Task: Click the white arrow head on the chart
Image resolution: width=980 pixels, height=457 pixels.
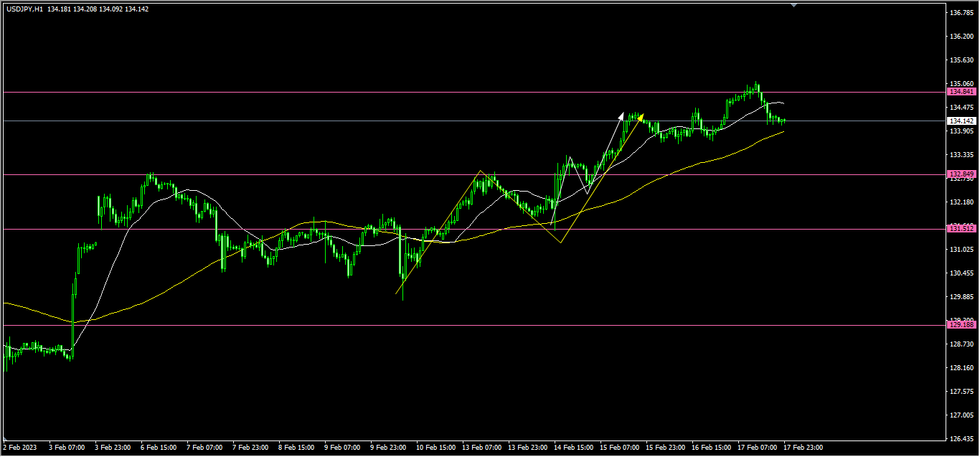Action: pos(621,115)
